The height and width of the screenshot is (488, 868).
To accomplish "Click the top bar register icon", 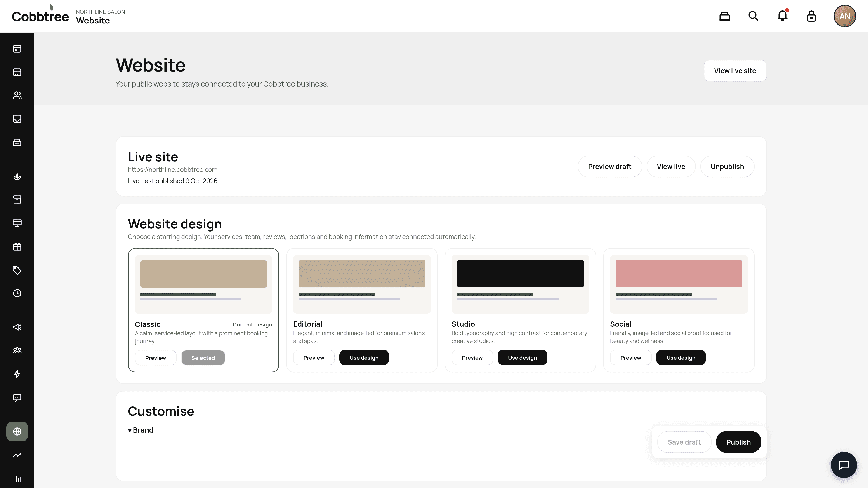I will pyautogui.click(x=724, y=16).
